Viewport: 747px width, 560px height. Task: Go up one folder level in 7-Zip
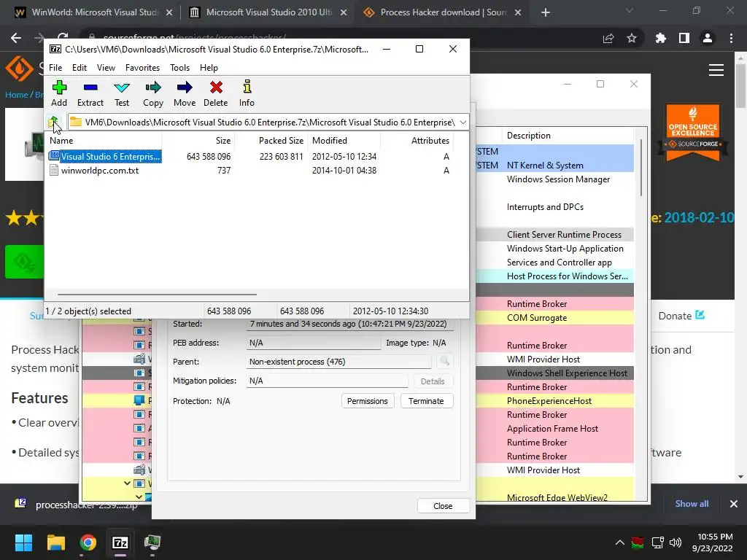click(54, 122)
